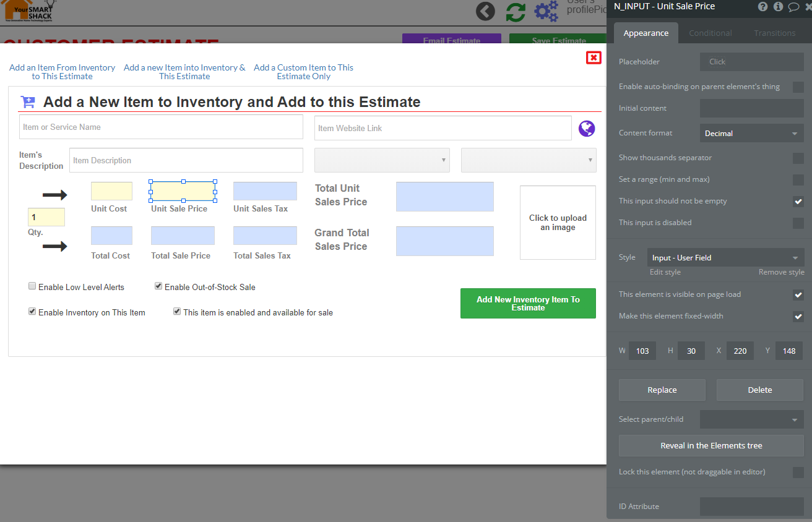This screenshot has width=812, height=522.
Task: Select the Grand Total Sales Price field
Action: (445, 241)
